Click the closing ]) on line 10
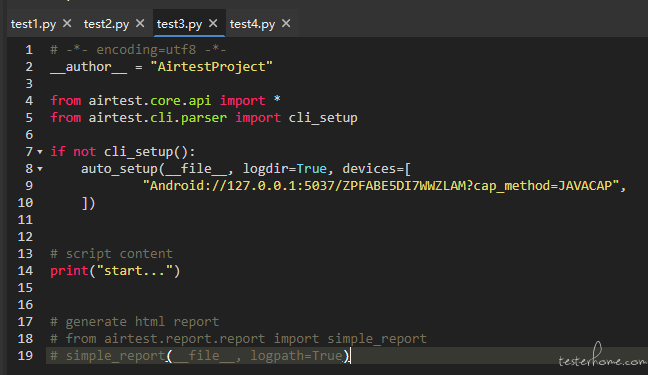Image resolution: width=648 pixels, height=375 pixels. click(88, 203)
